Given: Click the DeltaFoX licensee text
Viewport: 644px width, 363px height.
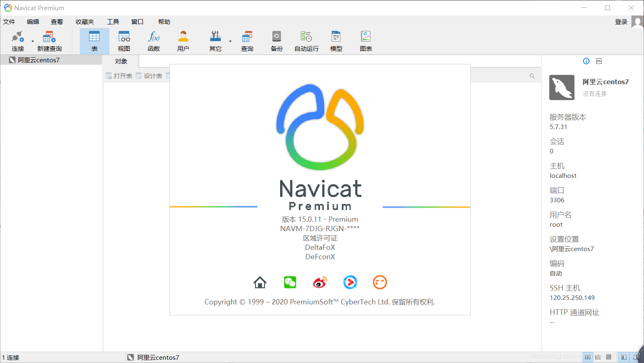Looking at the screenshot, I should tap(320, 247).
